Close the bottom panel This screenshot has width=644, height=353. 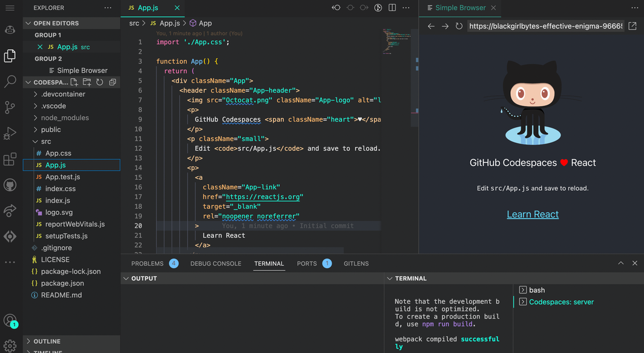click(634, 263)
